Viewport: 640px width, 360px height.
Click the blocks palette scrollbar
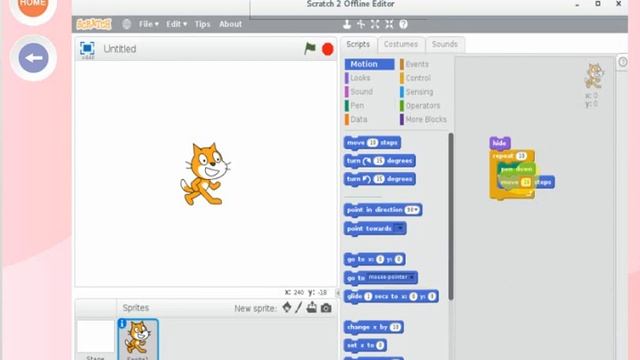click(x=451, y=216)
